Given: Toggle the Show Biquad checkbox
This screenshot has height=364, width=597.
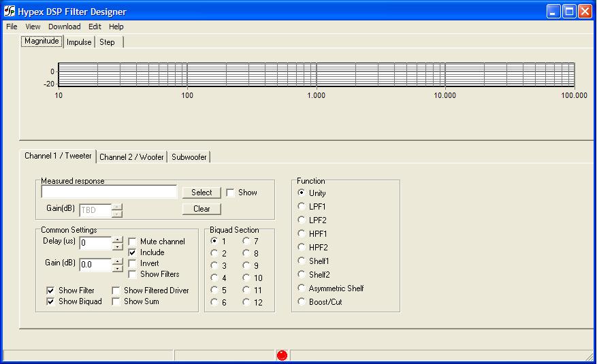Looking at the screenshot, I should (50, 301).
